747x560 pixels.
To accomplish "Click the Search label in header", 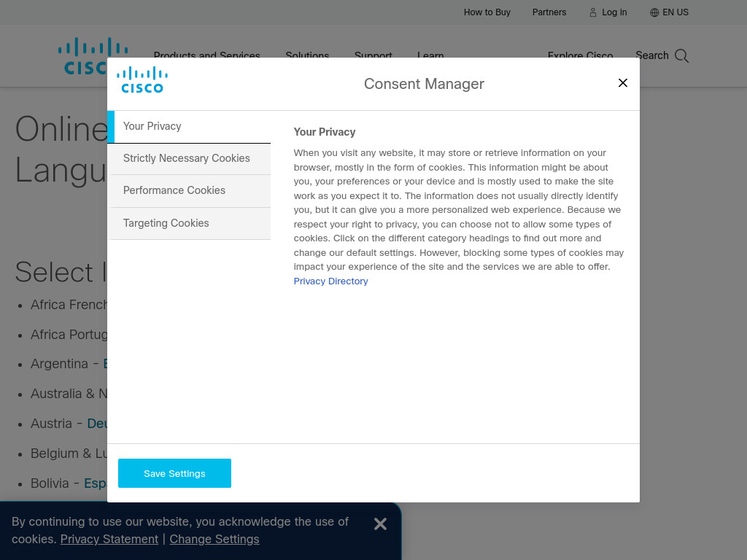I will (651, 55).
